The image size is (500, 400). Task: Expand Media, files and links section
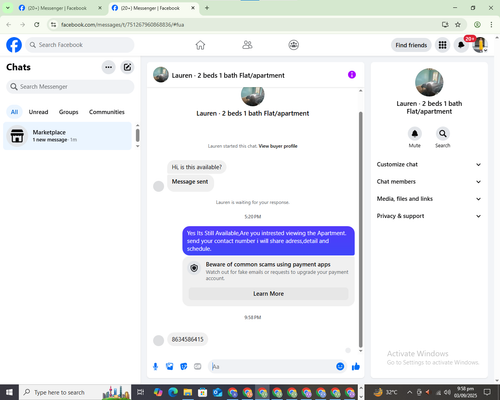coord(429,199)
